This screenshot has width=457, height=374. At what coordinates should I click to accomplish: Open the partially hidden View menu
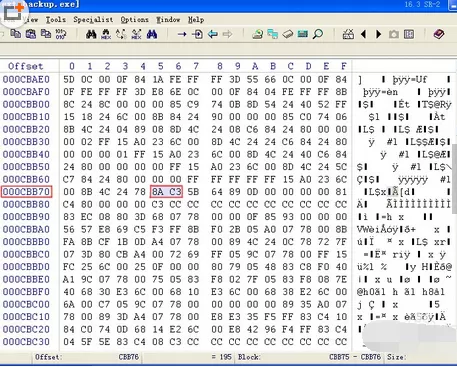pos(31,20)
